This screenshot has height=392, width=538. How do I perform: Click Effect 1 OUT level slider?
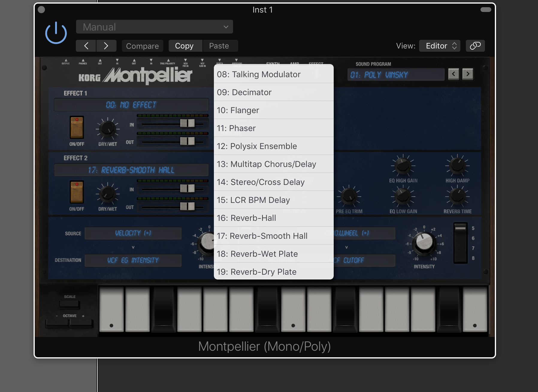pos(188,141)
